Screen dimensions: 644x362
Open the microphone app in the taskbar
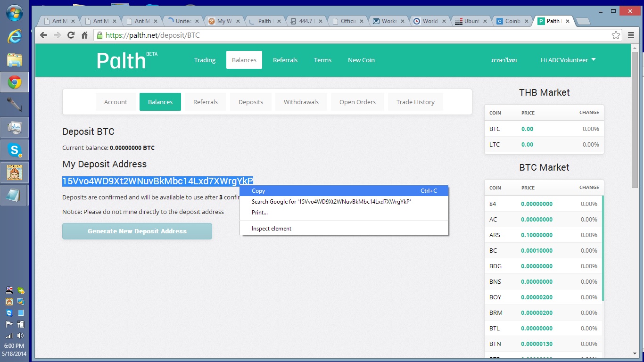coord(15,105)
